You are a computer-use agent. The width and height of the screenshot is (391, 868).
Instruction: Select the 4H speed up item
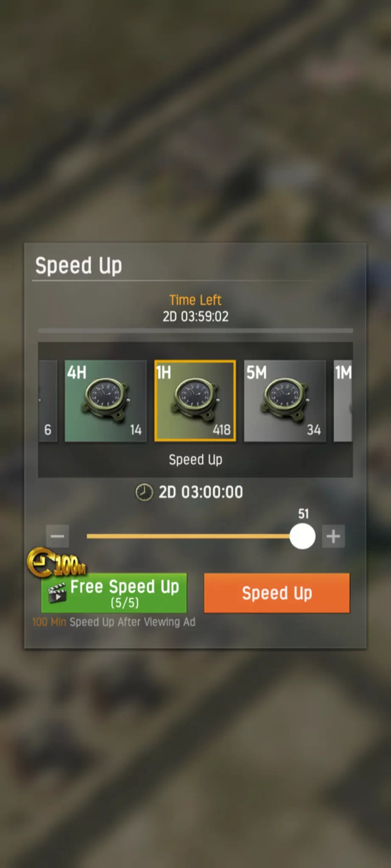coord(106,401)
